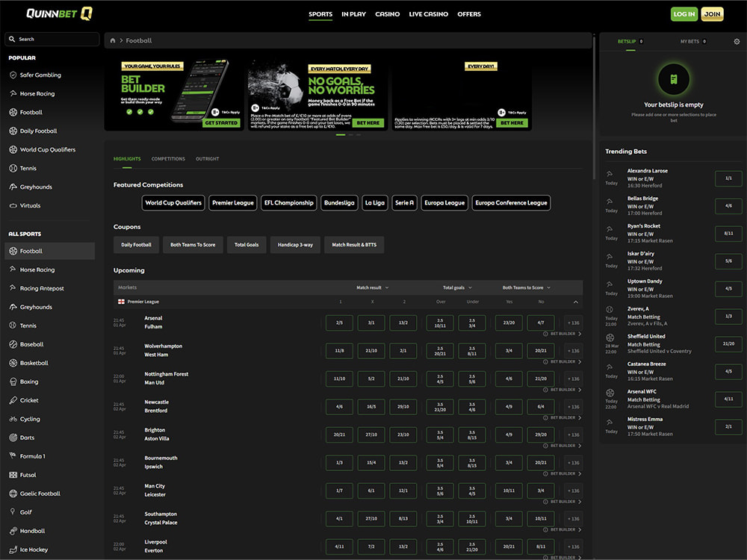Add Alexandra Larose 1/1 trending bet
This screenshot has width=747, height=560.
(x=728, y=178)
